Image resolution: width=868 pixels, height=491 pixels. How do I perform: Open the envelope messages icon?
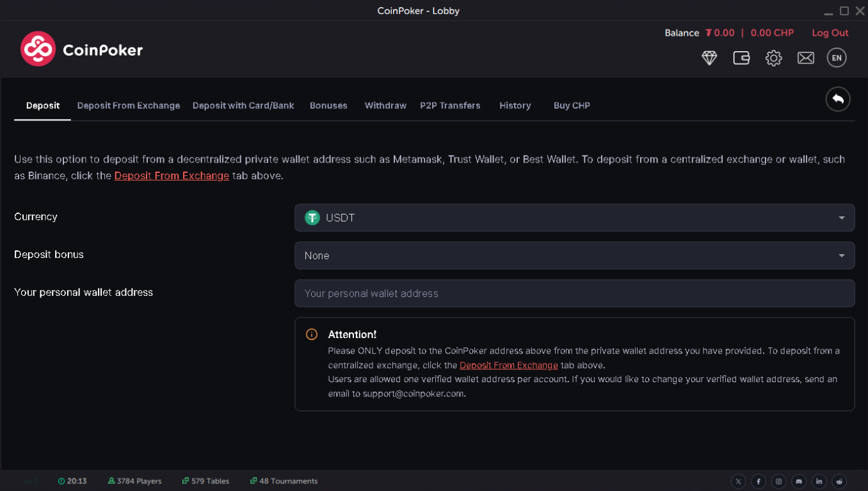click(x=805, y=58)
